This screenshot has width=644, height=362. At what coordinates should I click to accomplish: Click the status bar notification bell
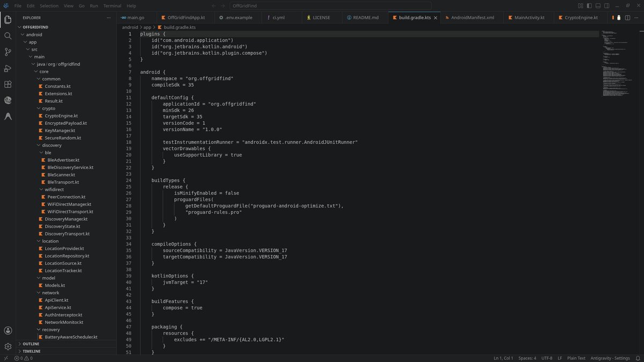tap(637, 358)
